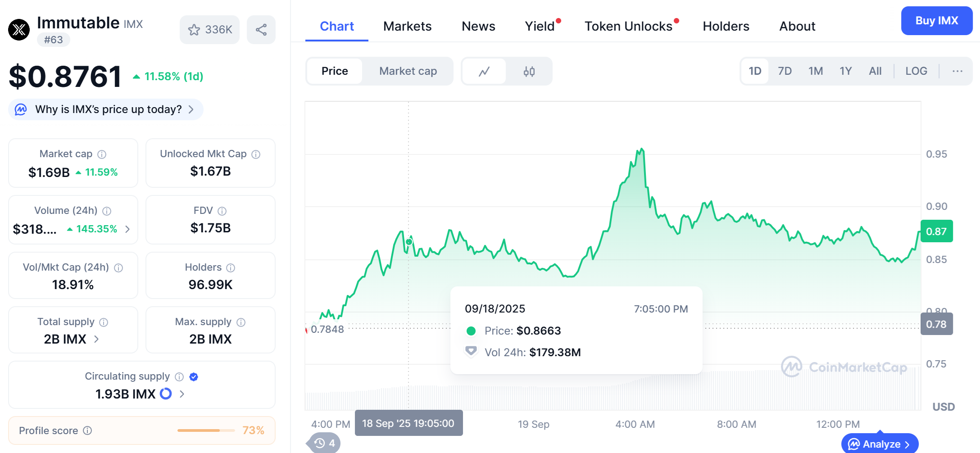Open the Markets tab

click(x=407, y=26)
